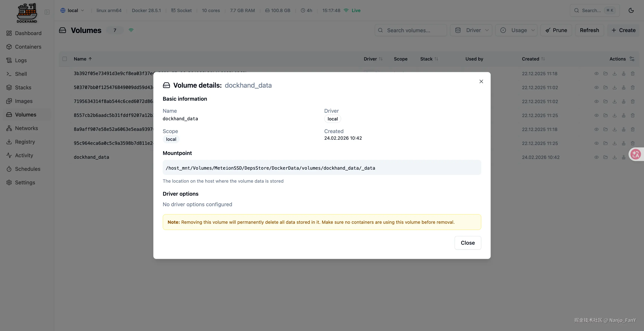
Task: Click the Prune button
Action: 556,30
